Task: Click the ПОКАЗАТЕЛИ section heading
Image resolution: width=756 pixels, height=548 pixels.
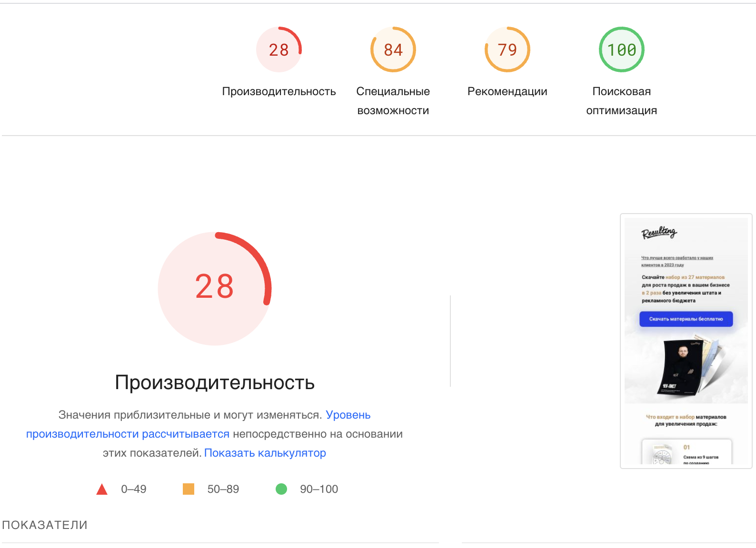Action: 45,525
